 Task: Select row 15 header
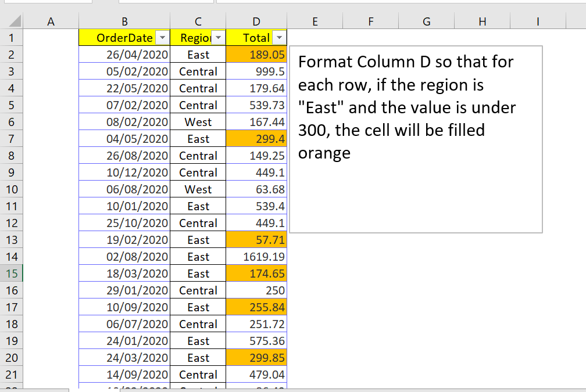coord(11,274)
